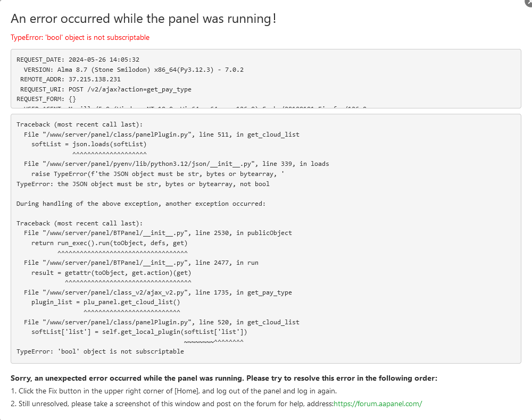Click the bold "Sorry, an unexpected error" text
532x420 pixels.
[223, 378]
